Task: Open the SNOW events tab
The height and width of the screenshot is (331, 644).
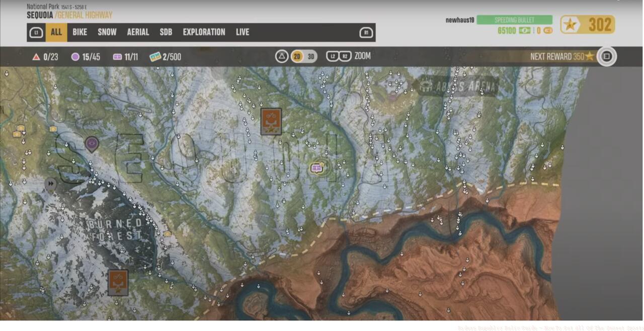Action: click(x=107, y=32)
